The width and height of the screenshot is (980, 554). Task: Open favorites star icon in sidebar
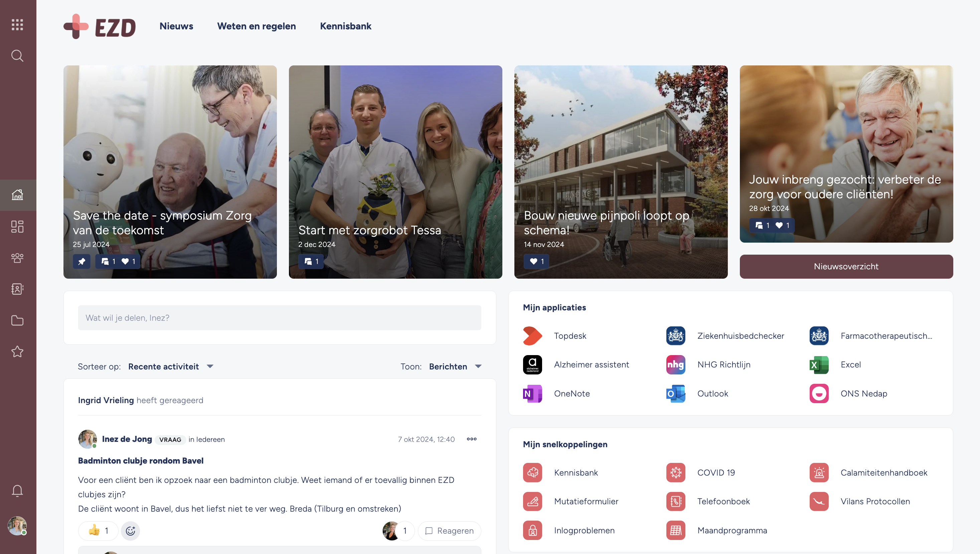[17, 351]
